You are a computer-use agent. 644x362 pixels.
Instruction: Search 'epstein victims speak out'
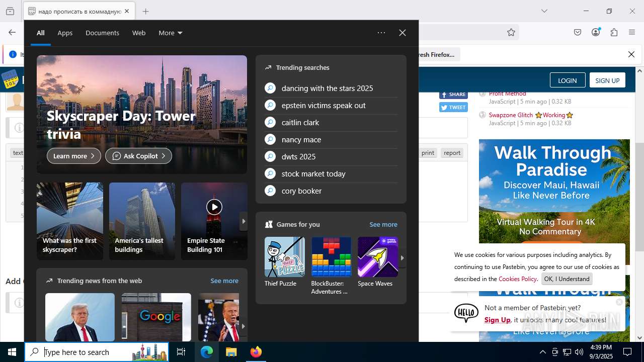coord(324,105)
